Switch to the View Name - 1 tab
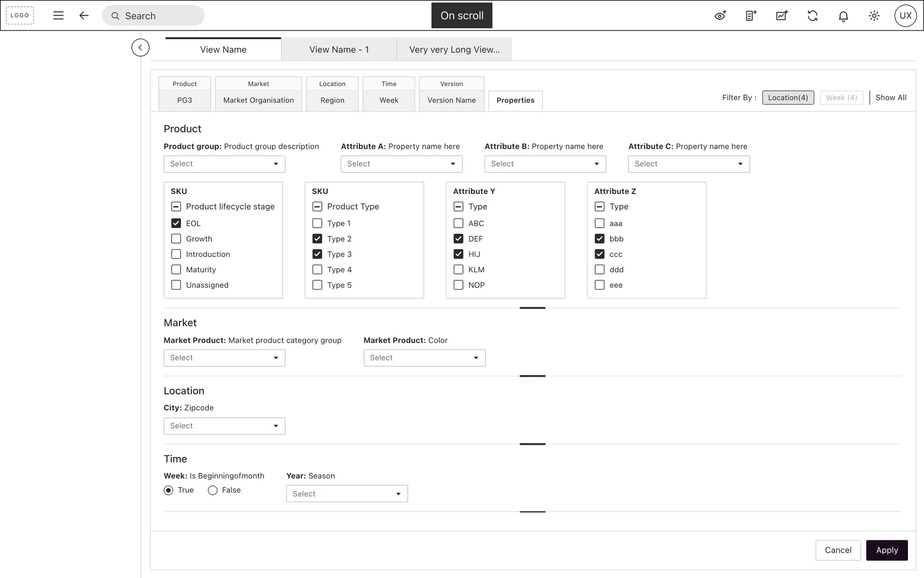This screenshot has width=924, height=578. pos(339,50)
